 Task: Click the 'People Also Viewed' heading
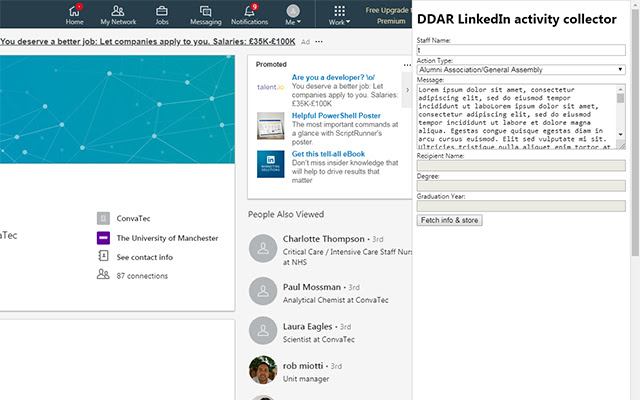point(286,214)
